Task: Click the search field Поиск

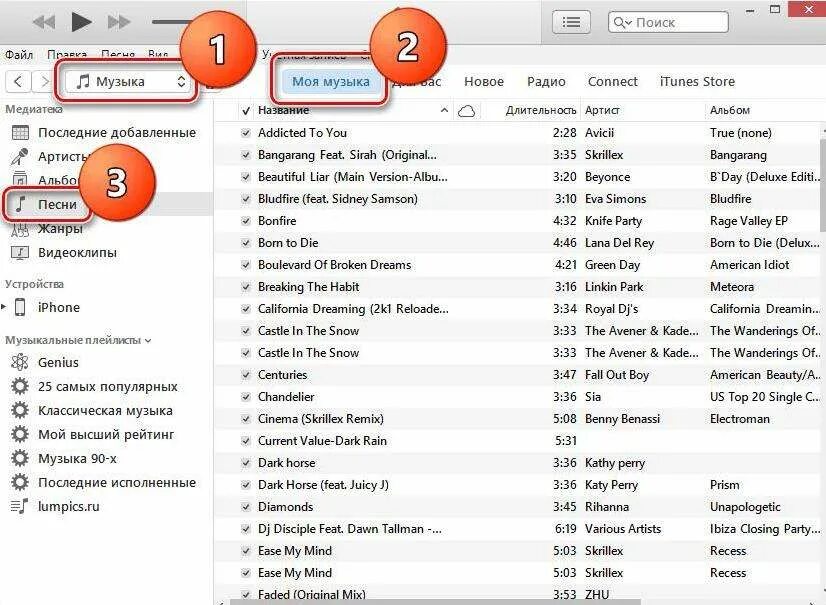Action: point(668,22)
